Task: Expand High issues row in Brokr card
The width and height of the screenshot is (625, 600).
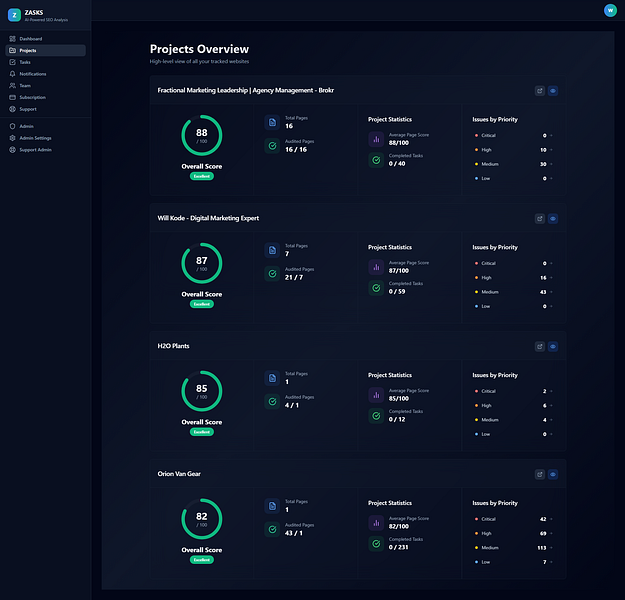Action: click(x=514, y=150)
